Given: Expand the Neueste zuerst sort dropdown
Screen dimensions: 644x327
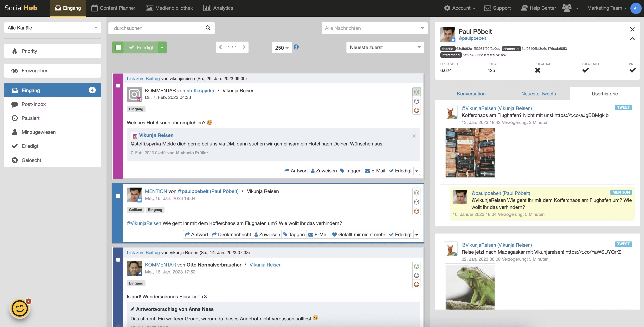Looking at the screenshot, I should 385,48.
